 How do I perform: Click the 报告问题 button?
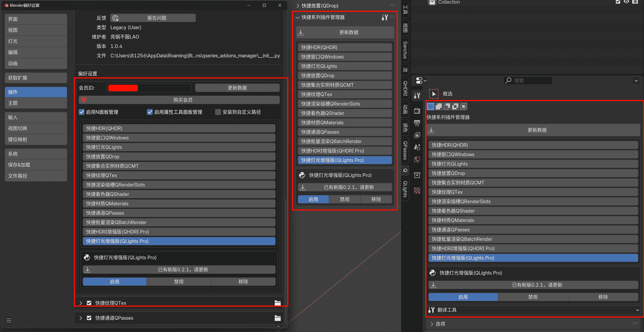click(x=153, y=18)
